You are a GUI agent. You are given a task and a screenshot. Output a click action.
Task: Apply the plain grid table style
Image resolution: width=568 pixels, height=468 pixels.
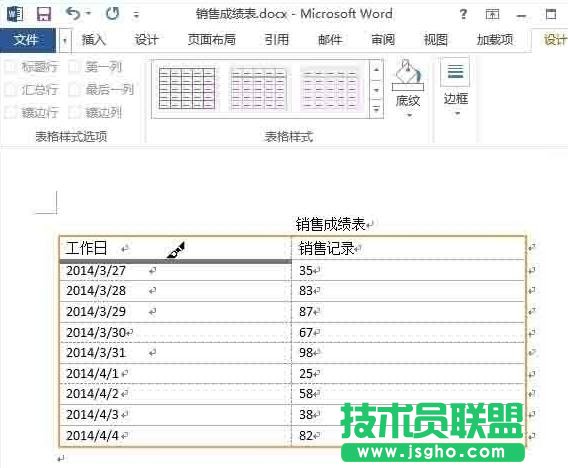(187, 88)
